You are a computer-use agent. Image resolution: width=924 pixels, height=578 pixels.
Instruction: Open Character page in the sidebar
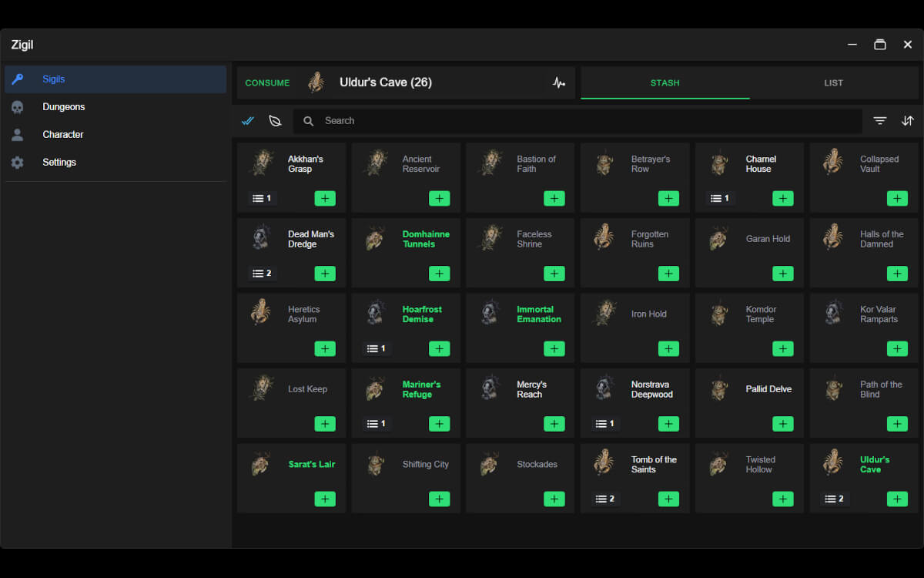click(x=62, y=135)
